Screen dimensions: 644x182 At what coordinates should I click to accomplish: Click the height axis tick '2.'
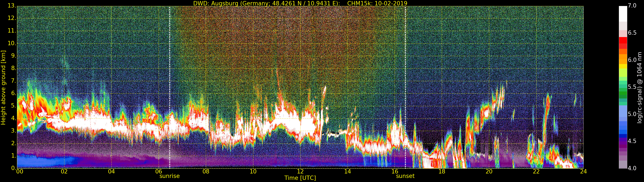tap(14, 143)
